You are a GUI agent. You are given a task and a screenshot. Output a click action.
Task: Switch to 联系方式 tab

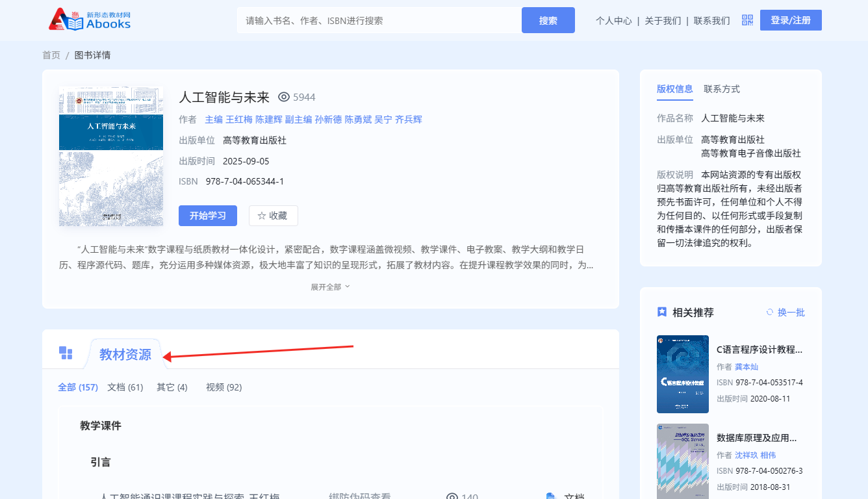tap(721, 89)
